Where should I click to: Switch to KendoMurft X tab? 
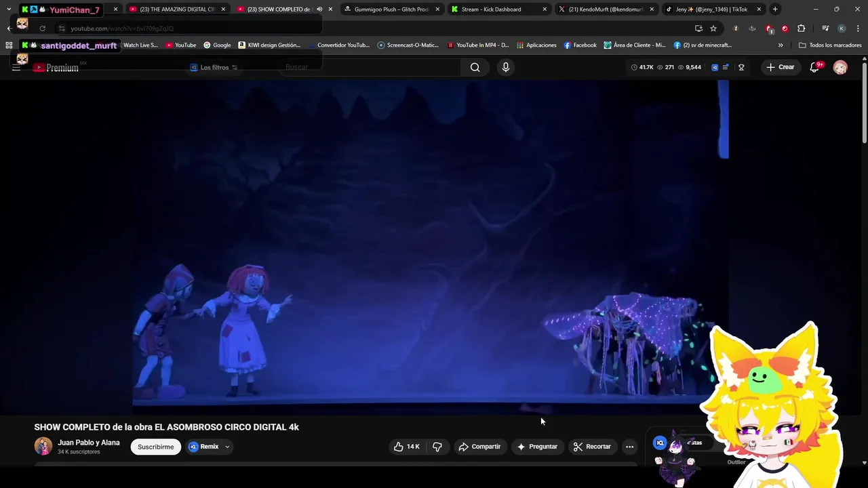point(606,9)
